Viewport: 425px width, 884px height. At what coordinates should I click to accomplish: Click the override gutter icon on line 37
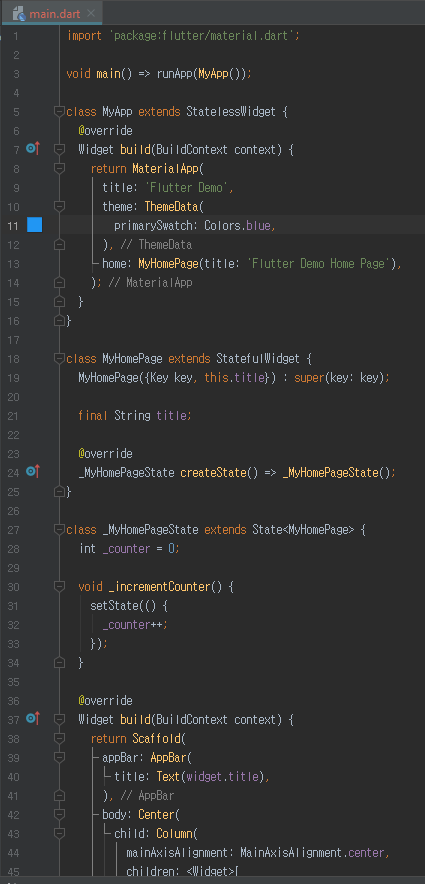tap(33, 718)
